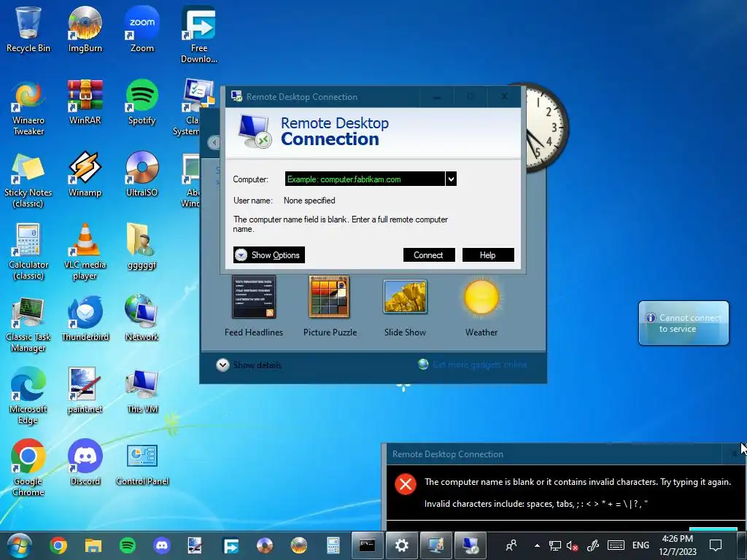Launch WinRAR from the desktop
This screenshot has height=560, width=747.
tap(85, 102)
